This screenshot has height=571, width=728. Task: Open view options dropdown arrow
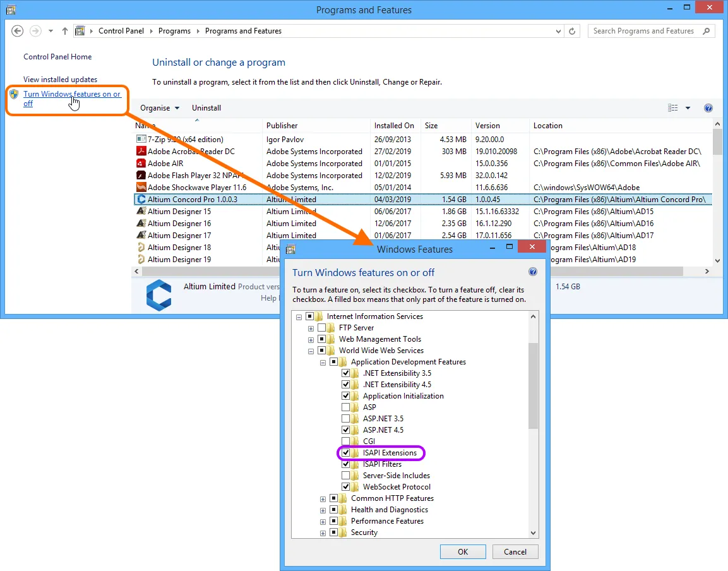tap(688, 108)
